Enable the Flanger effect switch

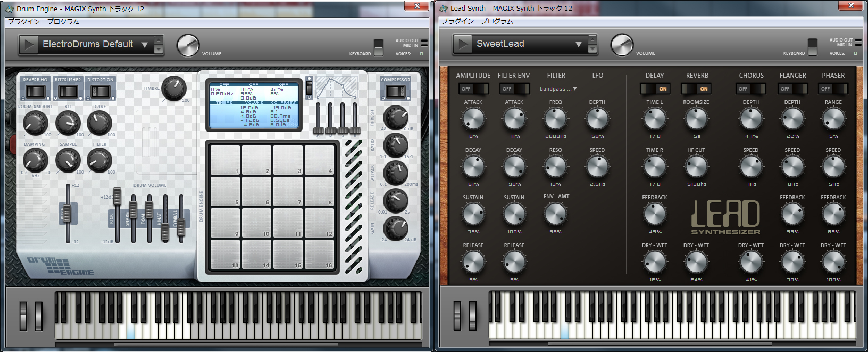click(792, 89)
